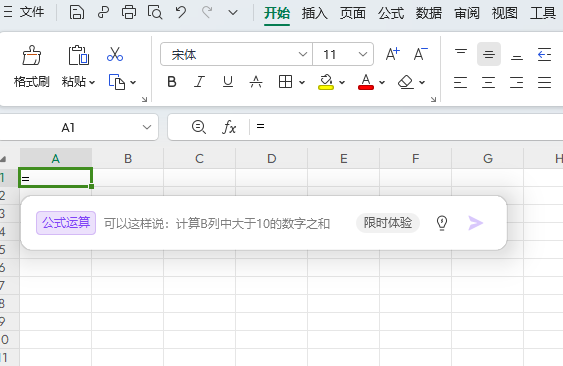Image resolution: width=563 pixels, height=366 pixels.
Task: Switch to the 插入 tab
Action: (315, 14)
